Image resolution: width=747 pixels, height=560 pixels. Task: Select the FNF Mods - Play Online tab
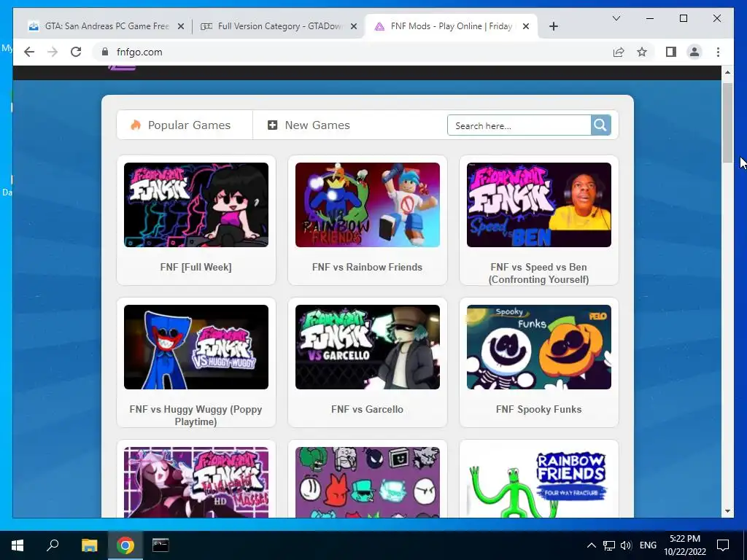click(450, 26)
